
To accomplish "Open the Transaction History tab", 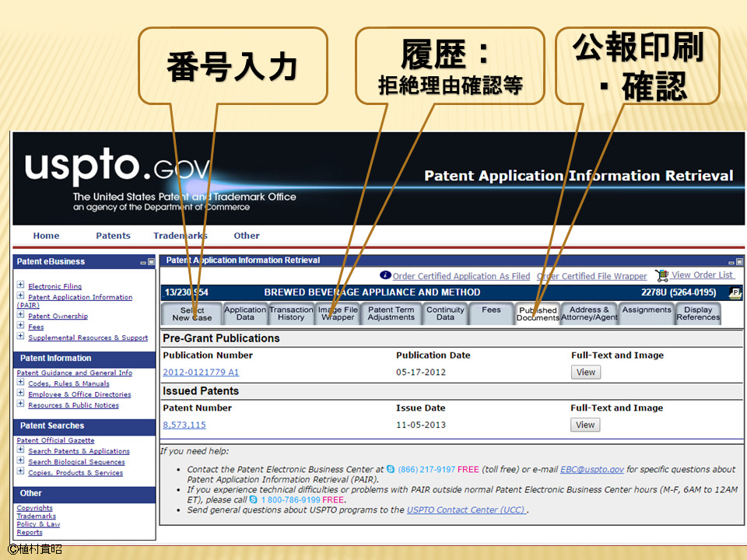I will pyautogui.click(x=291, y=313).
